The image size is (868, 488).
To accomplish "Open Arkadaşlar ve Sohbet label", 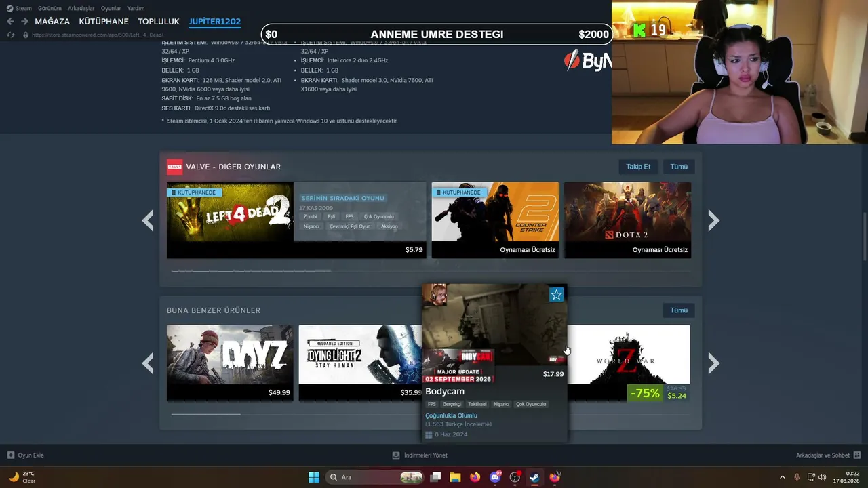I will [823, 455].
